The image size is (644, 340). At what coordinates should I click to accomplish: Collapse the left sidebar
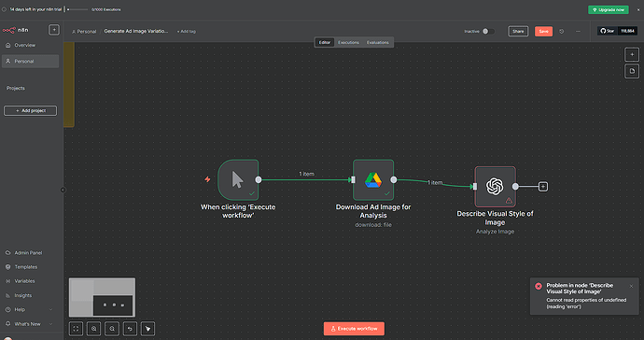[x=63, y=190]
